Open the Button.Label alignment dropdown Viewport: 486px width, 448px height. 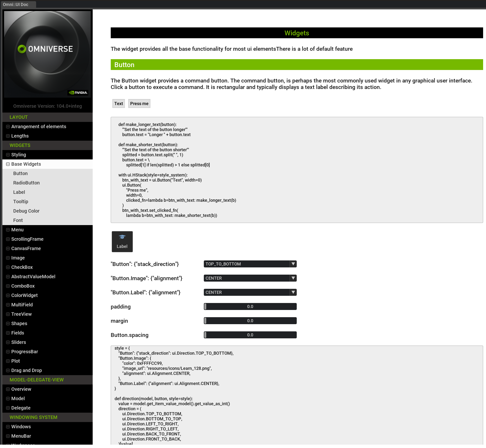(x=247, y=292)
